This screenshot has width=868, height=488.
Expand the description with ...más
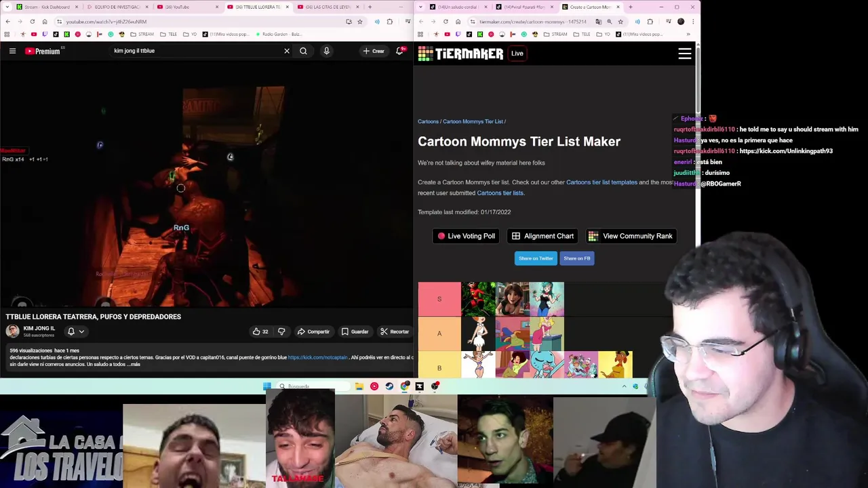[x=134, y=365]
